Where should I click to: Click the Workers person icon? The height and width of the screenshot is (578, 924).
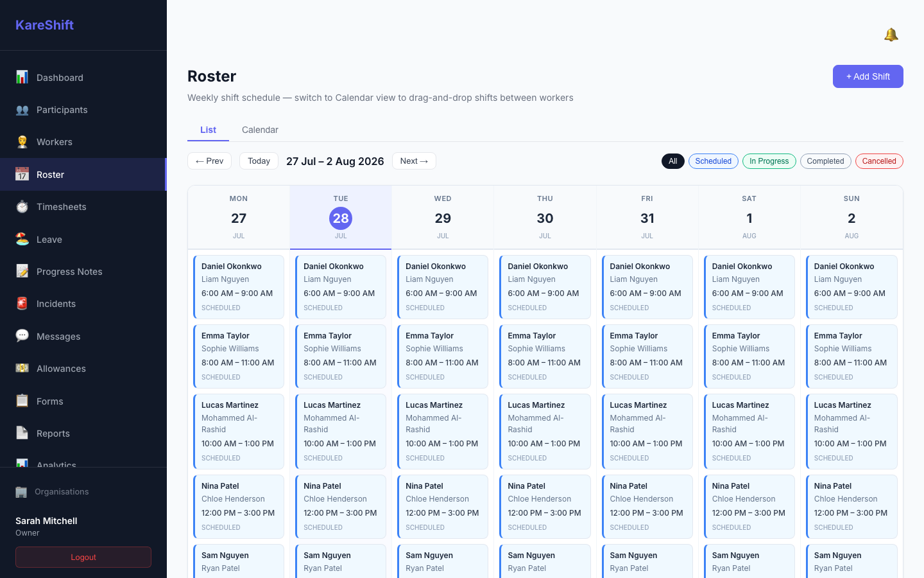(22, 142)
